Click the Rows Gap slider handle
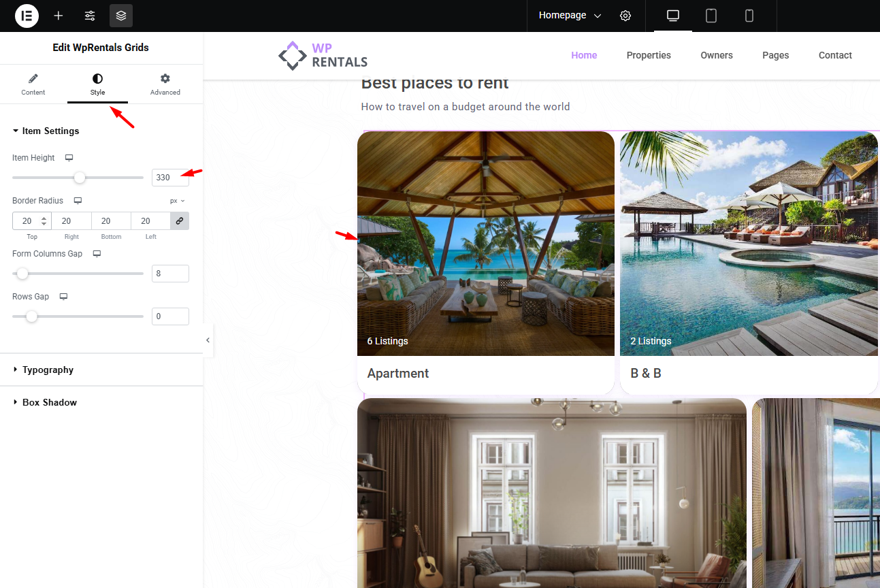 31,316
